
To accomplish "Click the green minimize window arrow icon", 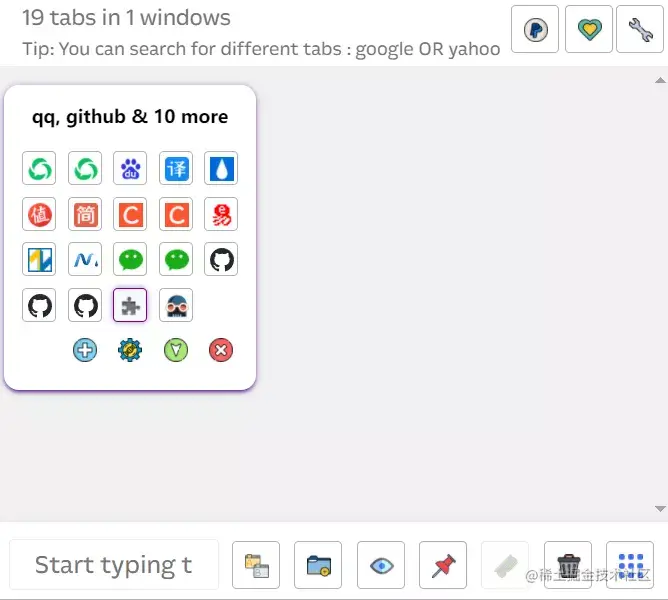I will 176,350.
